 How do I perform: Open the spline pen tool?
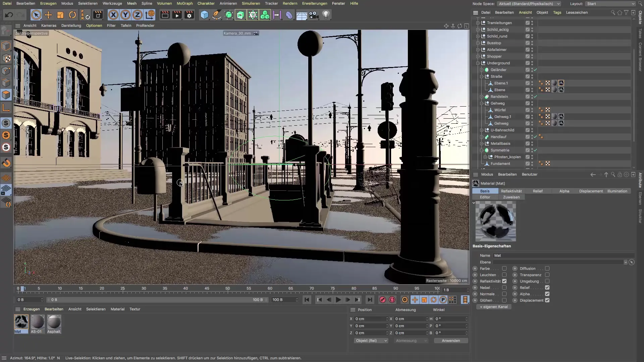click(x=217, y=15)
